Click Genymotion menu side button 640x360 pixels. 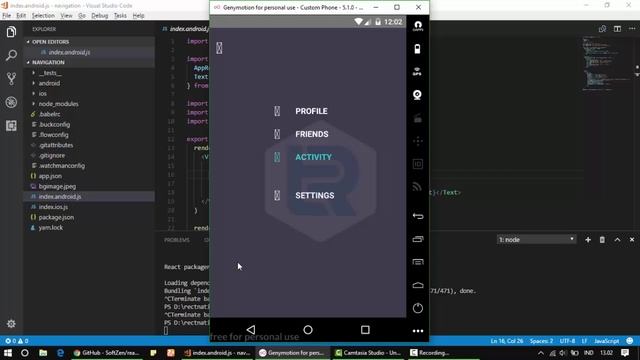[418, 262]
